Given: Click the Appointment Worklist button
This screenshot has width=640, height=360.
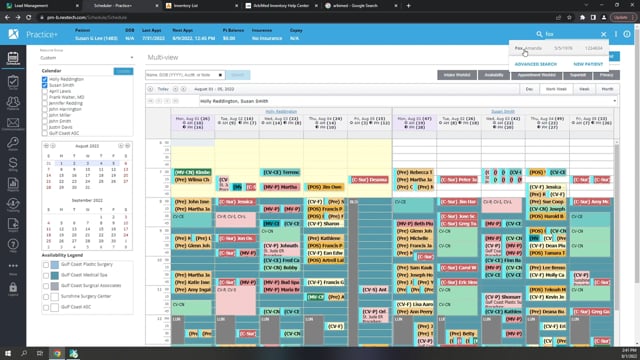Looking at the screenshot, I should [536, 75].
